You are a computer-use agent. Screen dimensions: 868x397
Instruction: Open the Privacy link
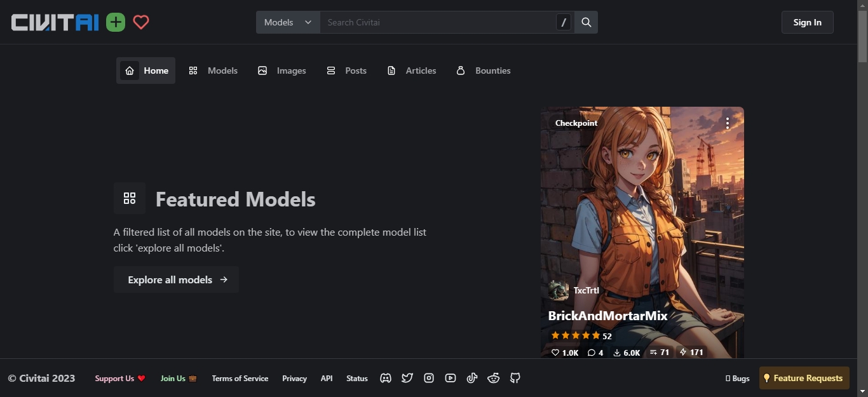coord(294,378)
